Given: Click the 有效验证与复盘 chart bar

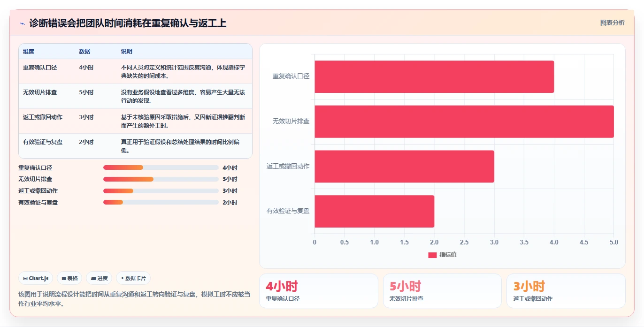Looking at the screenshot, I should 374,211.
